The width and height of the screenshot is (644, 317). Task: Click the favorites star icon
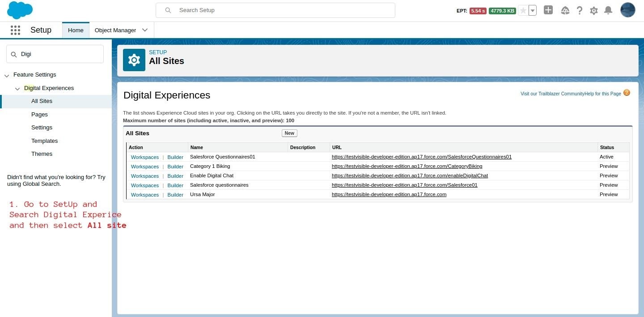pyautogui.click(x=523, y=11)
